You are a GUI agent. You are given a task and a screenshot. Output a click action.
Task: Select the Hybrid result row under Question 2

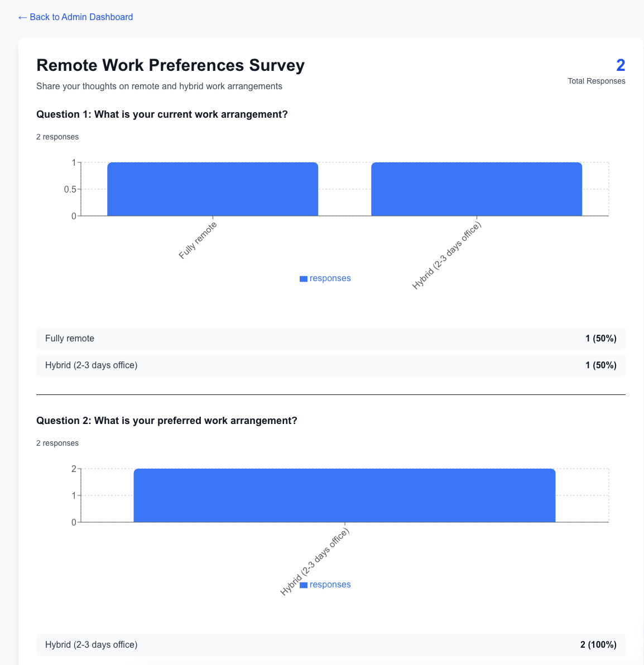point(330,645)
